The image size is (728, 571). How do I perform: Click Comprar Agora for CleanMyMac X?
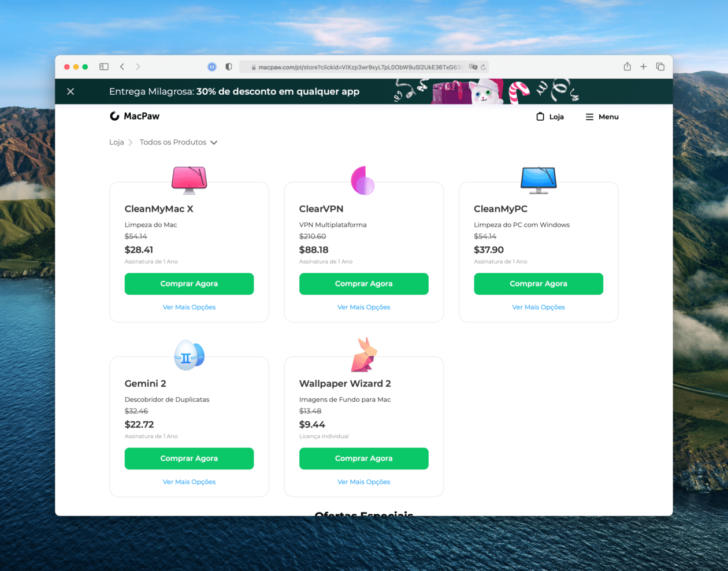point(189,284)
